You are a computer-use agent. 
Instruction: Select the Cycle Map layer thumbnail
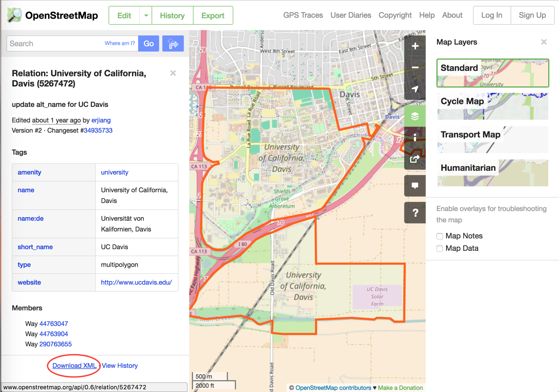click(x=492, y=106)
